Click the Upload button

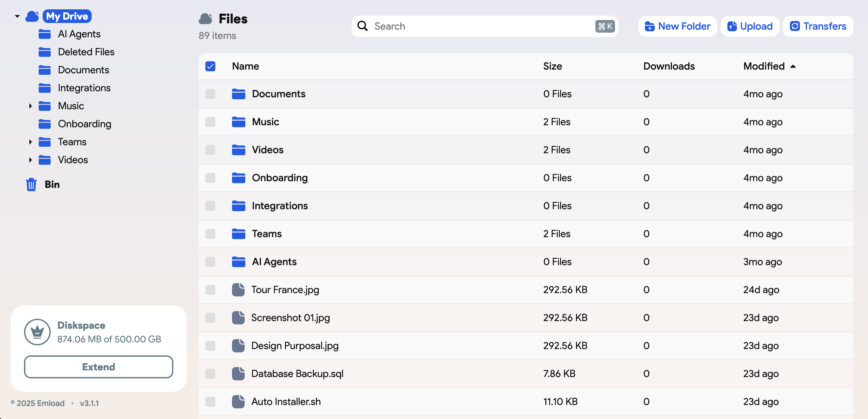point(750,26)
